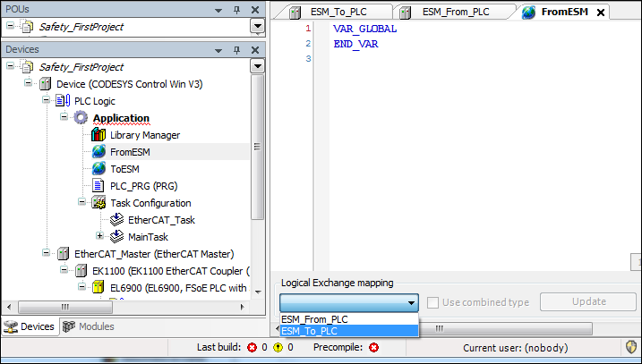642x364 pixels.
Task: Click the editor horizontal scrollbar thumb
Action: pyautogui.click(x=505, y=328)
